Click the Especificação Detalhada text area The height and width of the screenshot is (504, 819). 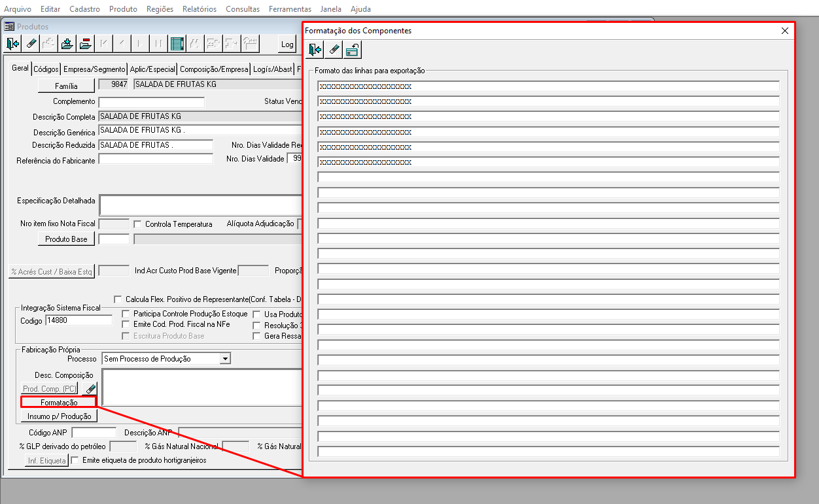click(x=200, y=205)
